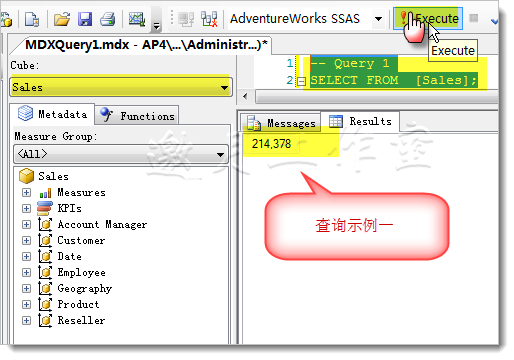Click the Employee dimension icon
Screen dimensions: 514x360
point(45,272)
